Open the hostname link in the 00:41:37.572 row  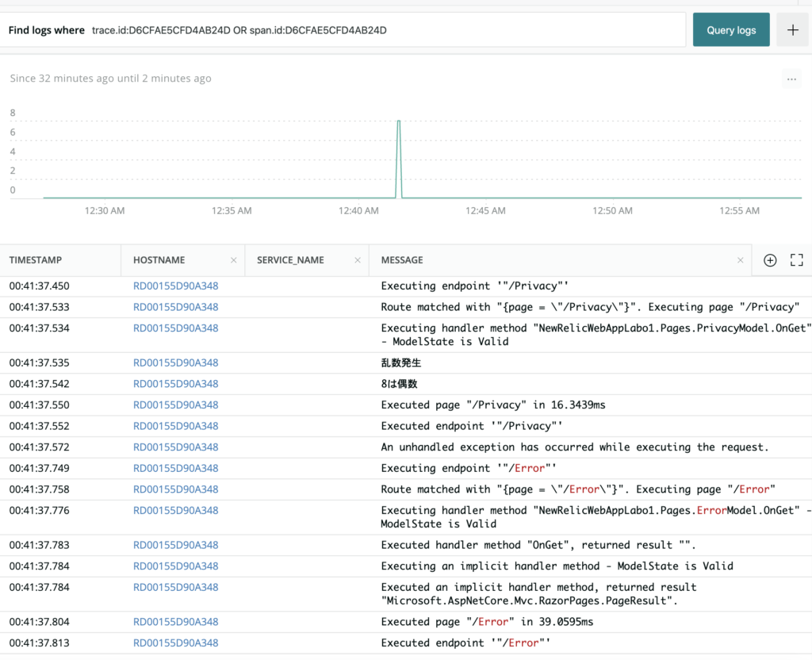[x=175, y=447]
